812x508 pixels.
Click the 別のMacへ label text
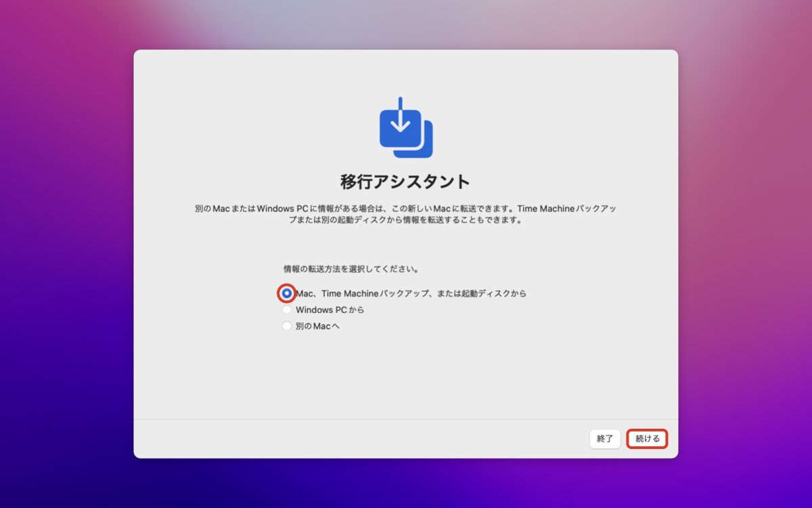point(318,326)
